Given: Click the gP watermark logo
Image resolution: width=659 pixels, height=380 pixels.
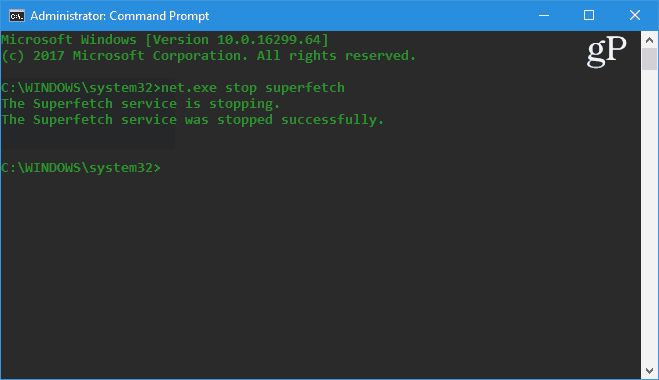Looking at the screenshot, I should tap(606, 52).
